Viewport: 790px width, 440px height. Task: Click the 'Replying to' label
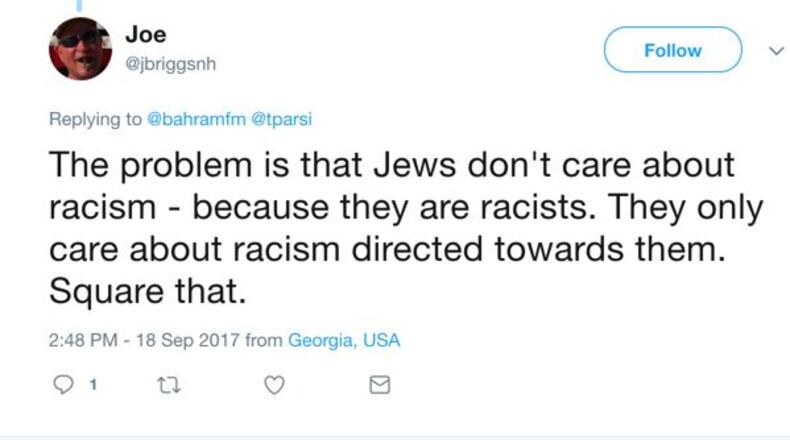[95, 119]
